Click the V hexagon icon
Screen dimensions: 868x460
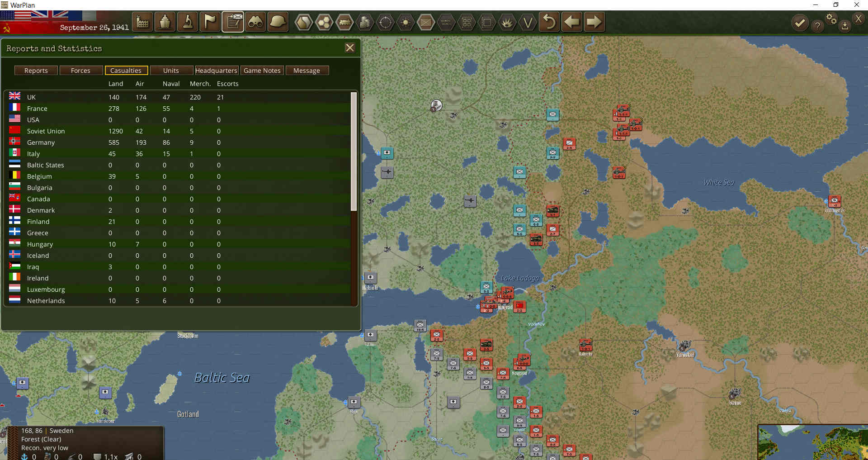[528, 22]
